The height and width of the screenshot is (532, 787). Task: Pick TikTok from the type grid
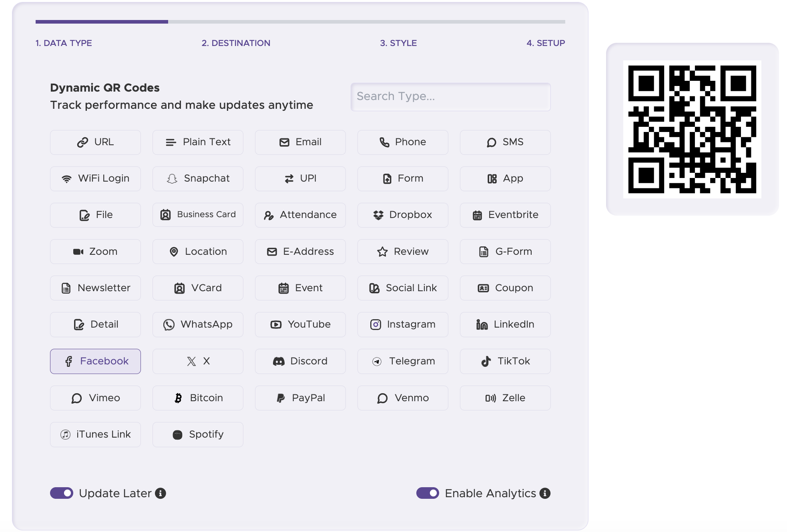(x=505, y=361)
